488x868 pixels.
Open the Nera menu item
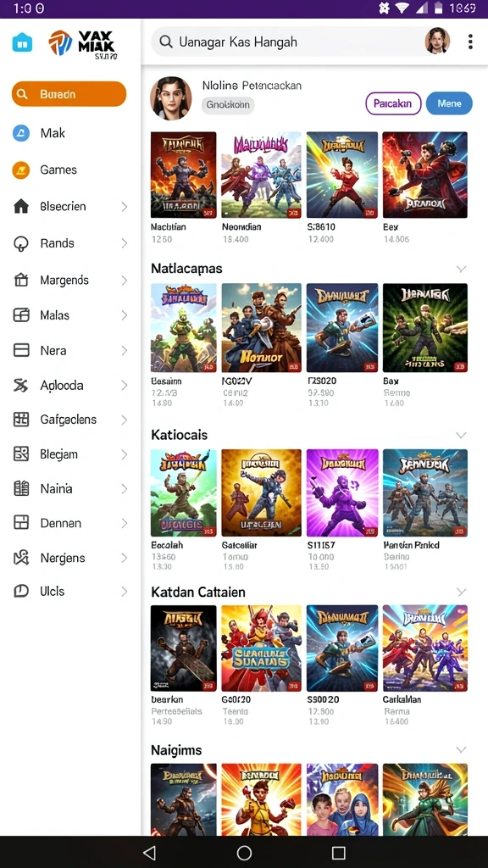pyautogui.click(x=71, y=350)
